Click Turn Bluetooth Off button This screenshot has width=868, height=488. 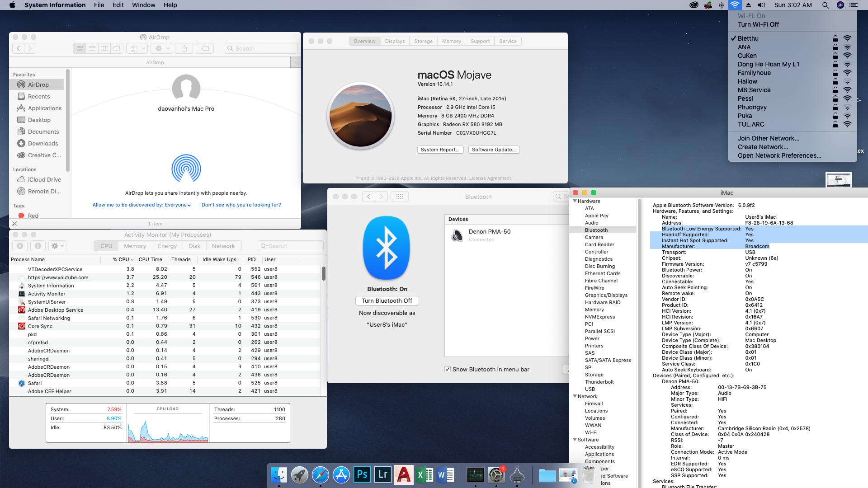(x=387, y=300)
